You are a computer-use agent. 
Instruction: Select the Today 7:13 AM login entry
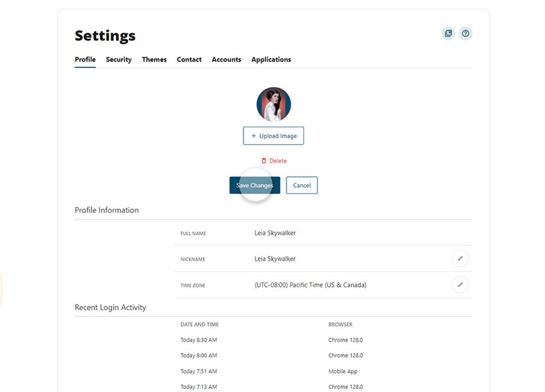click(199, 387)
